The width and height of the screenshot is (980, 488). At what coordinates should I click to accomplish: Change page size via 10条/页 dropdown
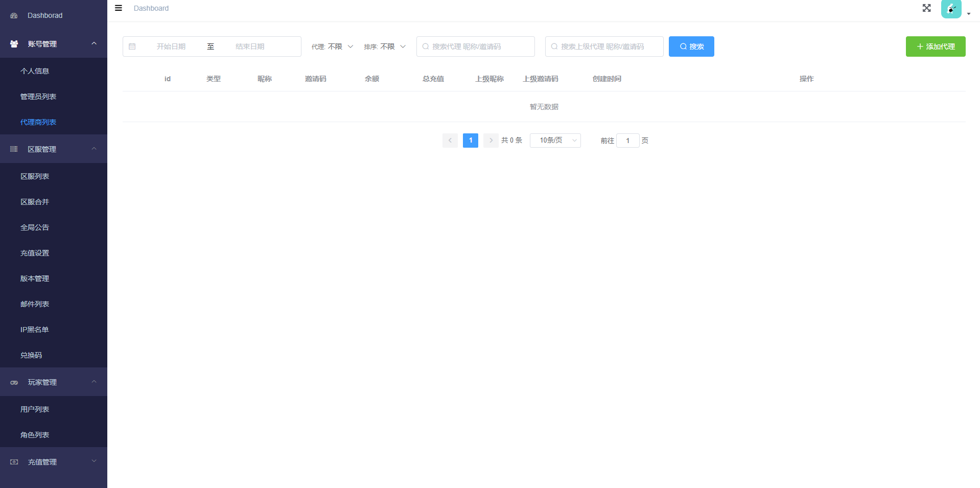(x=555, y=141)
